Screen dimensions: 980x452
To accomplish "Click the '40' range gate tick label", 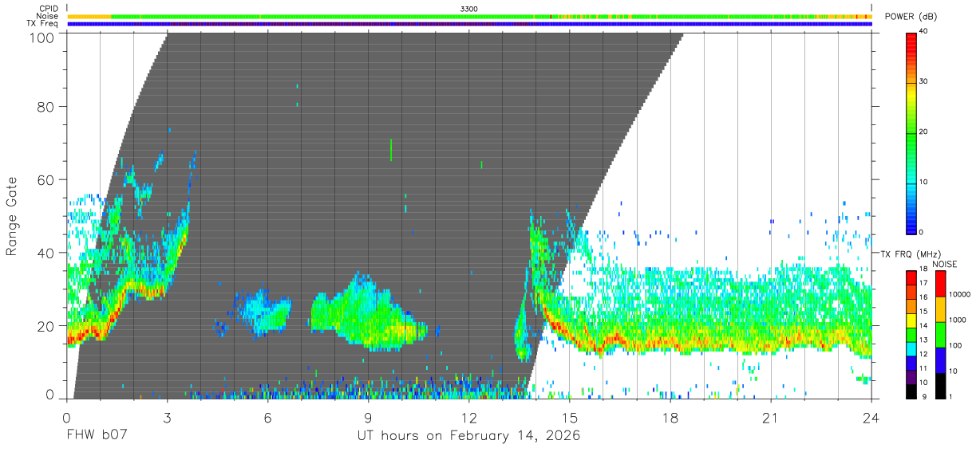I will click(45, 254).
